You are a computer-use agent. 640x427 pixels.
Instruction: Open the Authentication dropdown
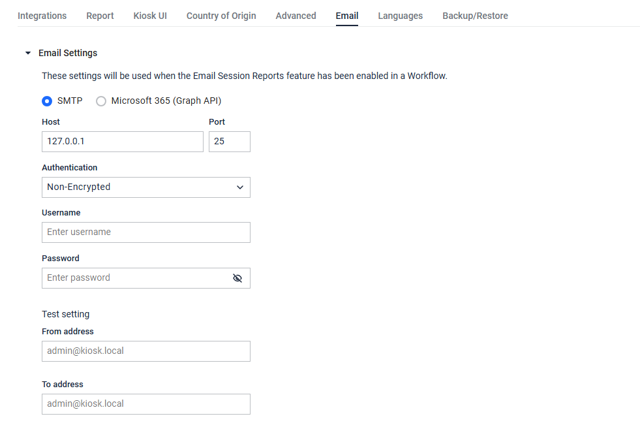tap(146, 187)
